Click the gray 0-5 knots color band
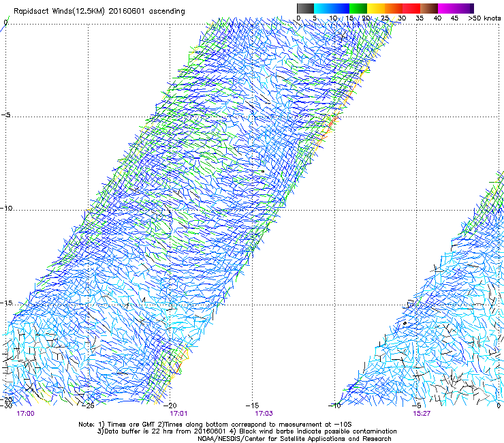Image resolution: width=504 pixels, height=443 pixels. 305,8
